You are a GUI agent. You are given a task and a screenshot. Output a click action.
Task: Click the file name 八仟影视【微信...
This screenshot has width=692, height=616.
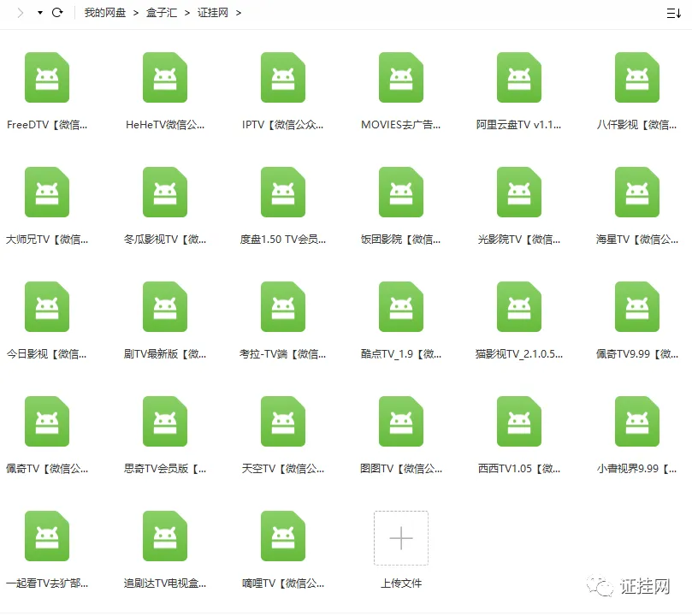(637, 125)
